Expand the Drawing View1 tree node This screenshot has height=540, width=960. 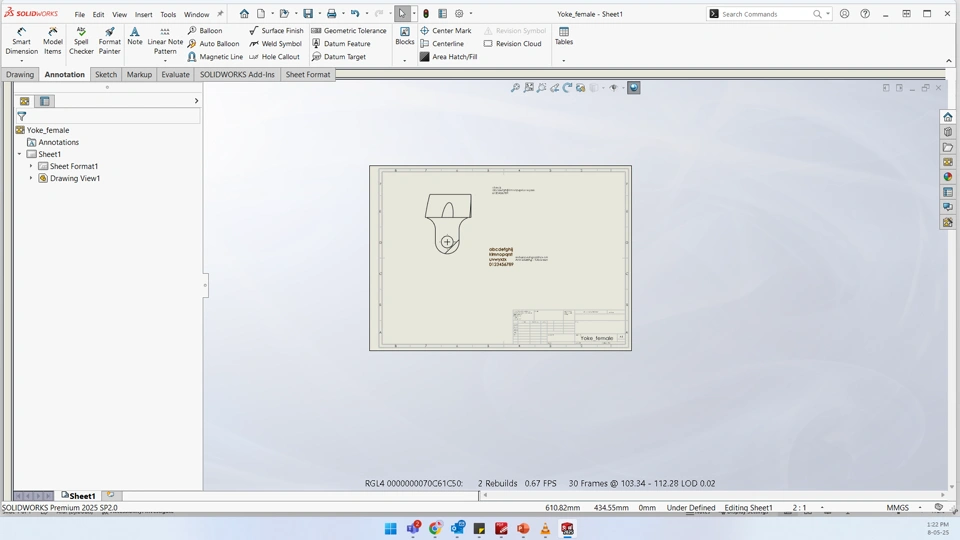(31, 178)
